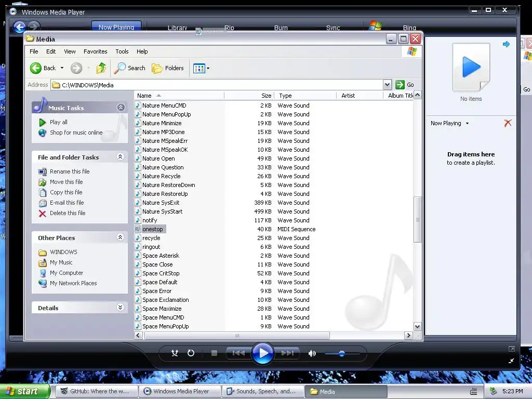532x399 pixels.
Task: Expand the Details panel
Action: [120, 308]
